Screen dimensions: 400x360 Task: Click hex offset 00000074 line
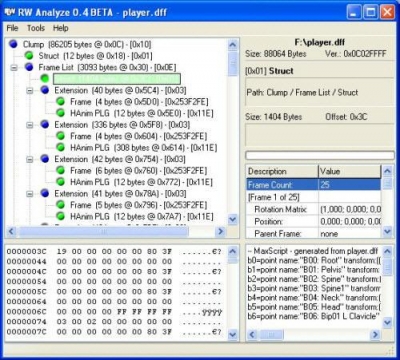tap(114, 322)
